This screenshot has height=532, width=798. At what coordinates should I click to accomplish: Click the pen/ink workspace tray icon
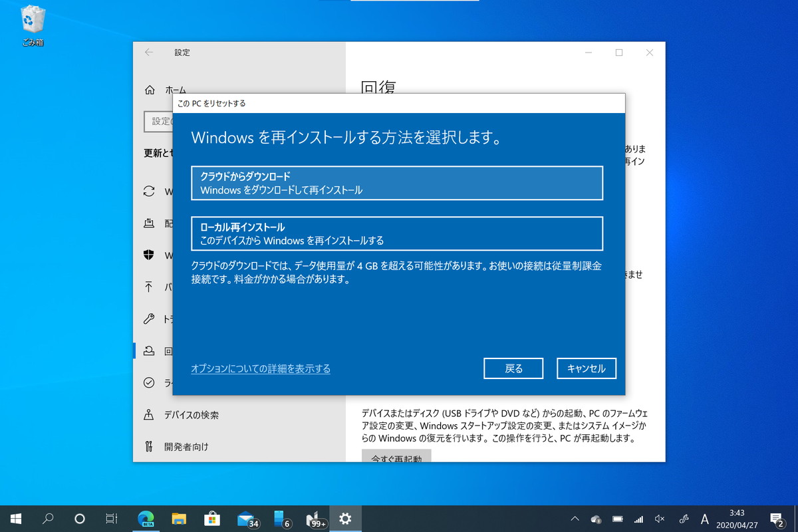point(683,519)
